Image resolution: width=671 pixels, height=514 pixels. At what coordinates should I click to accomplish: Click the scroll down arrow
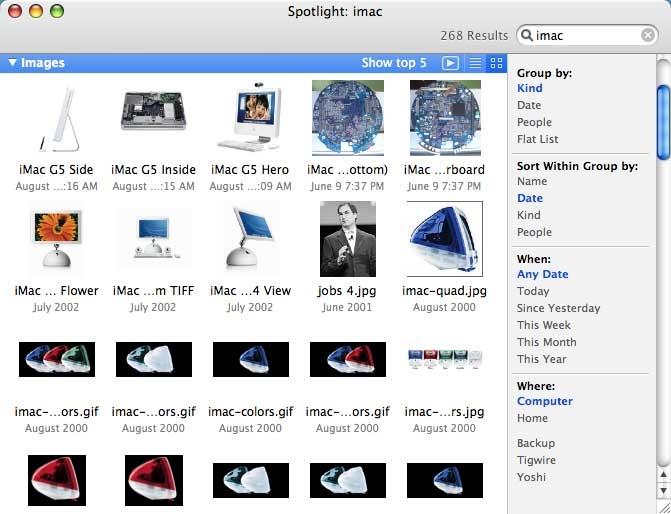[664, 490]
